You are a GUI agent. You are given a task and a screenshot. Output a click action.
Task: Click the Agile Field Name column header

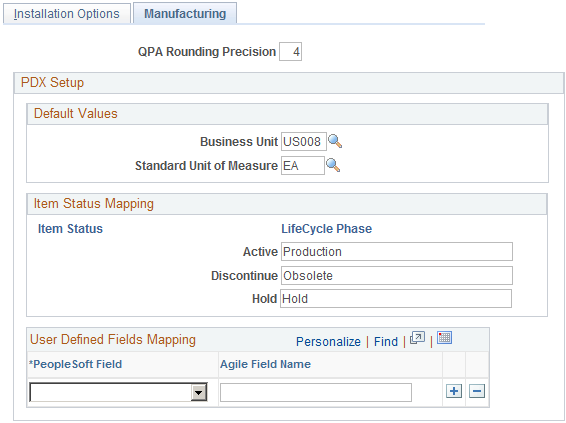click(x=265, y=364)
